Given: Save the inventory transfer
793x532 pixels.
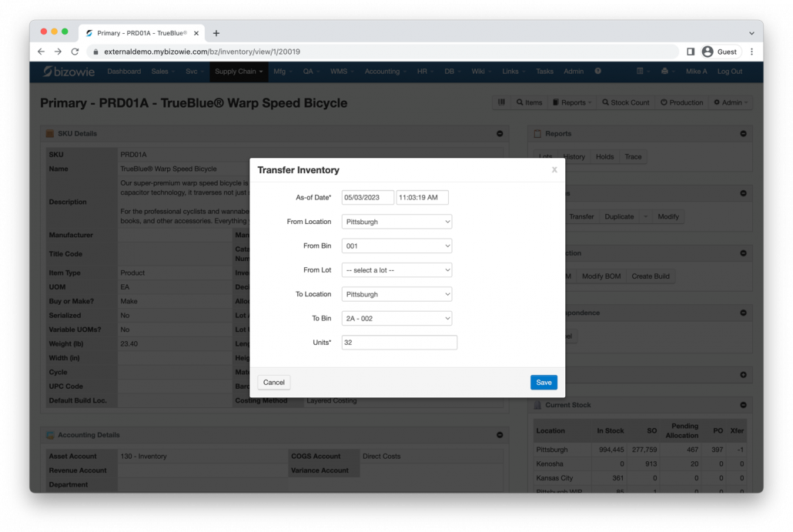Looking at the screenshot, I should coord(544,383).
